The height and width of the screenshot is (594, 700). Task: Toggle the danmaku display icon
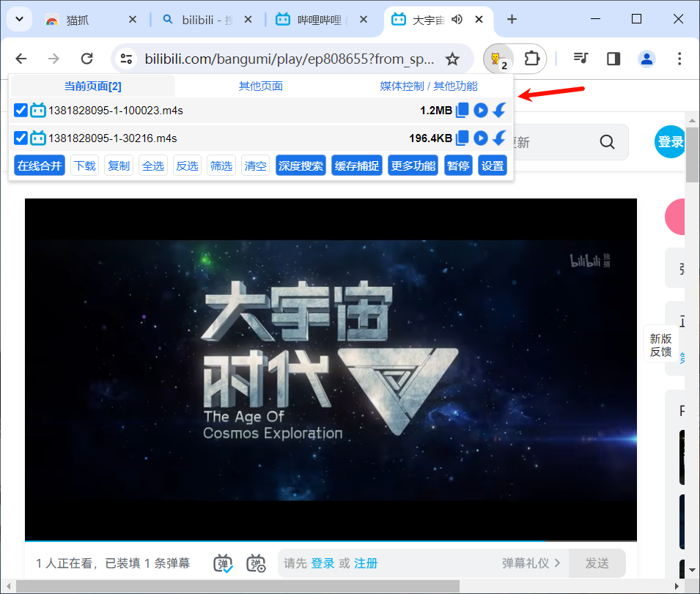pyautogui.click(x=224, y=563)
